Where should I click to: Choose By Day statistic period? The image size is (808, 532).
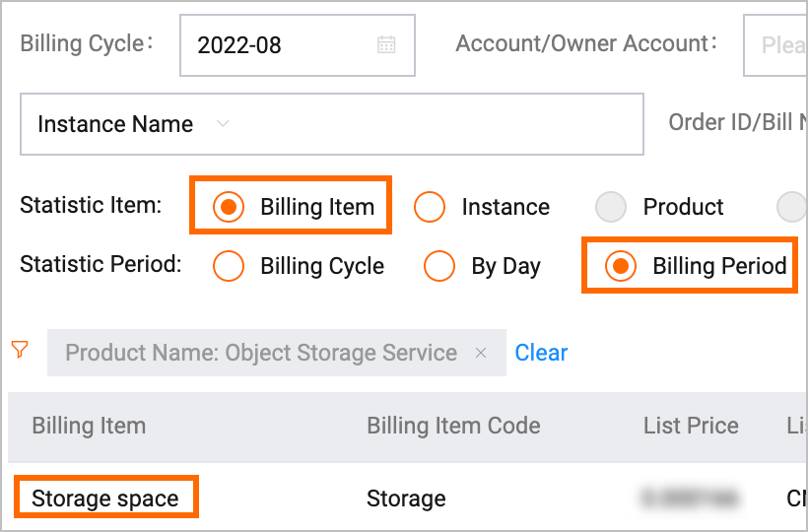pyautogui.click(x=439, y=266)
